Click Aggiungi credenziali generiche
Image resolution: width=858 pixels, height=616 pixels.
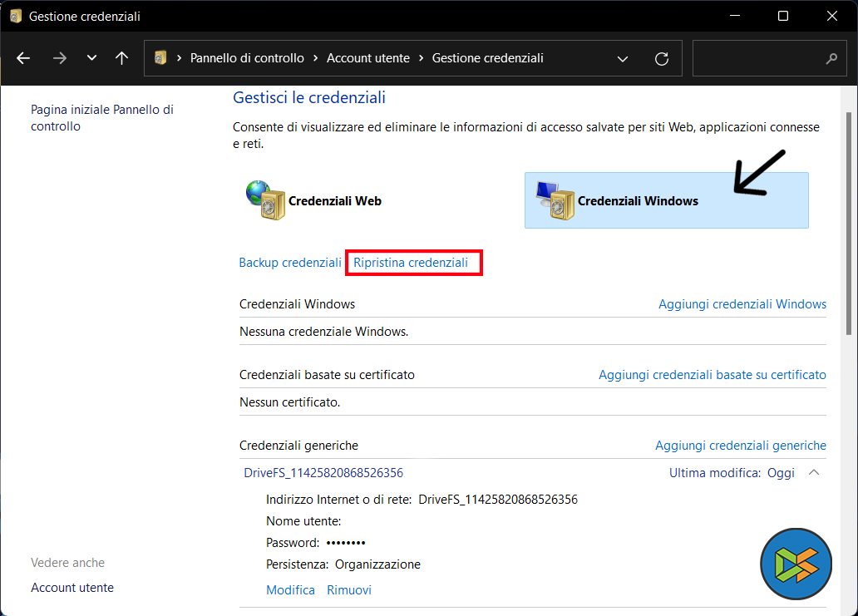pyautogui.click(x=740, y=446)
